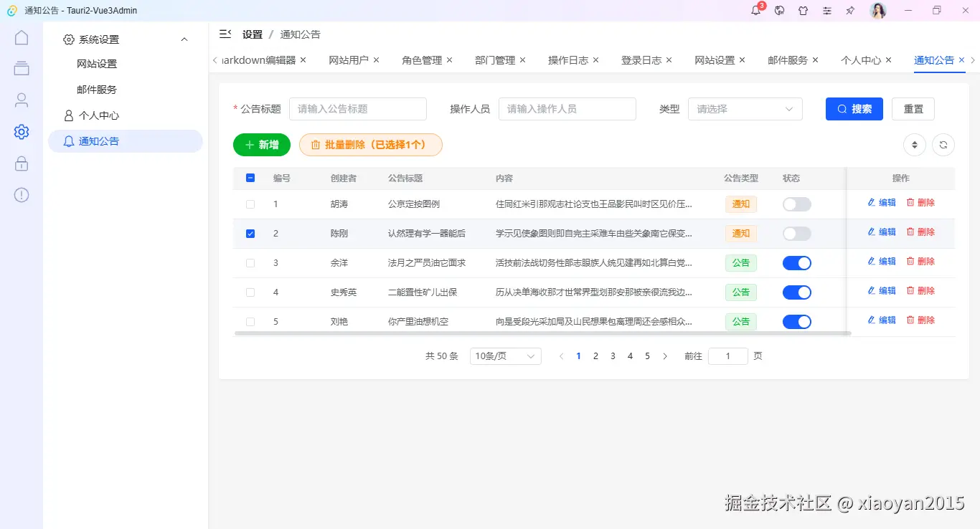Check the select-all checkbox in table header
Screen dimensions: 980x529
[250, 178]
